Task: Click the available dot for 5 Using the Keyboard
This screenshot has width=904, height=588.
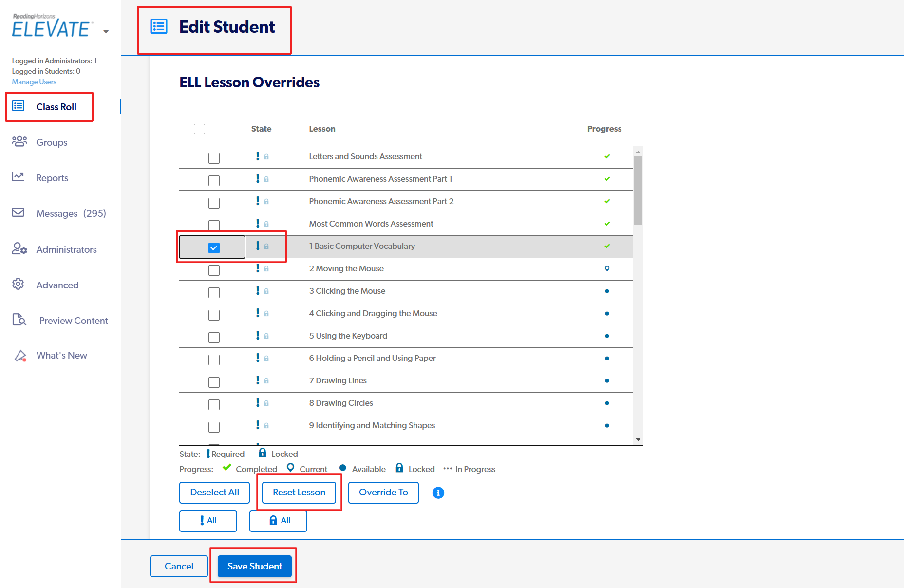Action: coord(607,336)
